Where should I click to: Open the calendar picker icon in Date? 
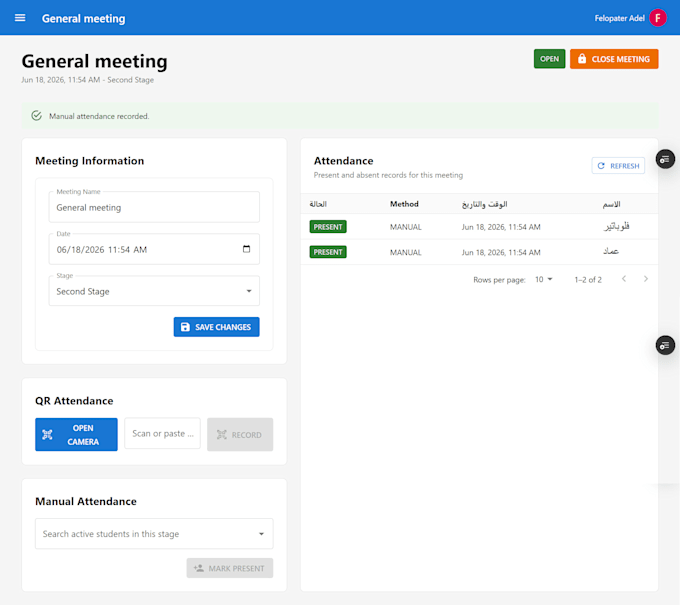246,249
